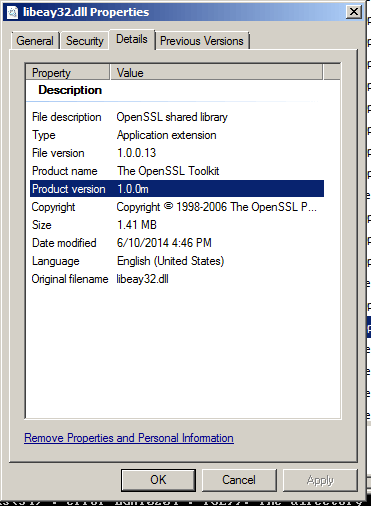Click the Property column header
Viewport: 371px width, 506px height.
pos(68,73)
